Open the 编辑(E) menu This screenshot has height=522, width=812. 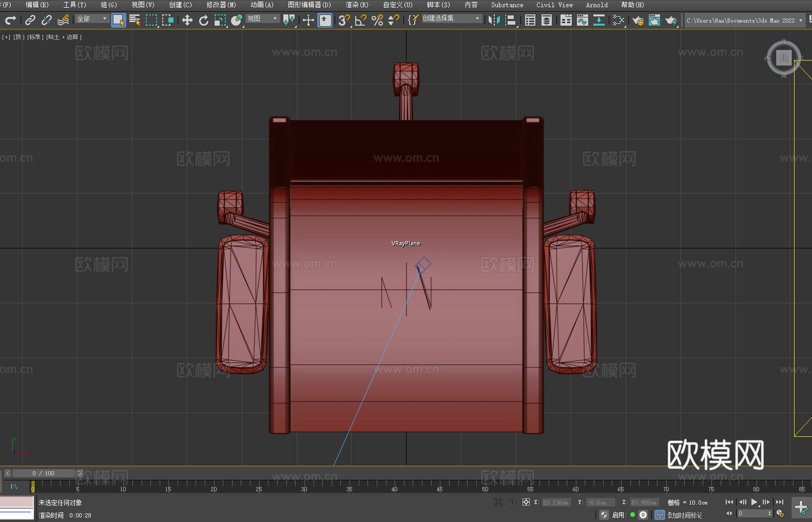click(x=37, y=5)
